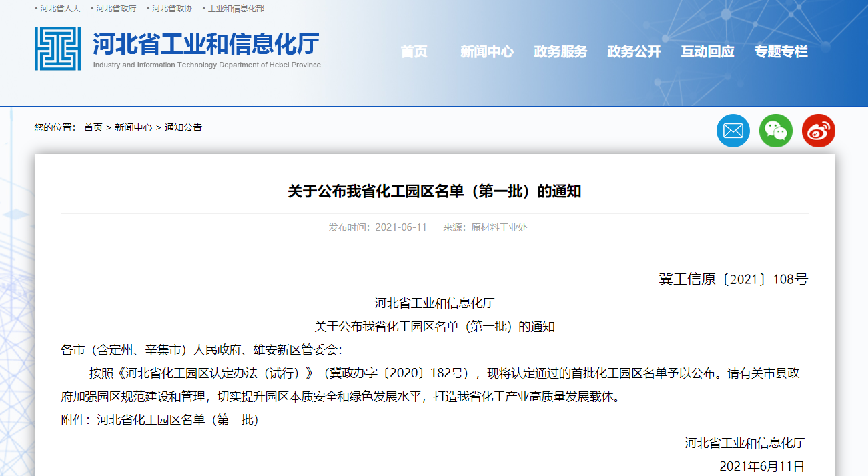
Task: Click the 河北省工业和信息化厅 site title
Action: tap(206, 45)
